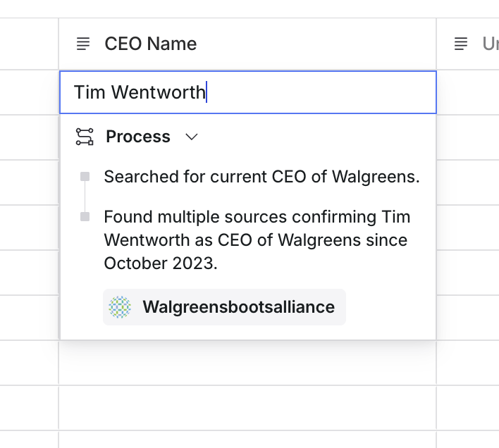Click the text icon of the column right of CEO Name
Image resolution: width=499 pixels, height=448 pixels.
(x=461, y=44)
